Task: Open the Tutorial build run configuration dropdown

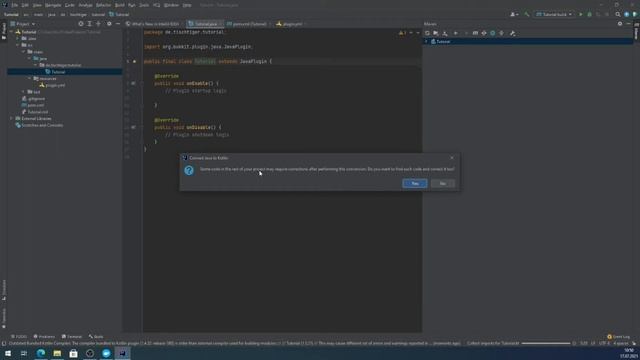Action: coord(553,14)
